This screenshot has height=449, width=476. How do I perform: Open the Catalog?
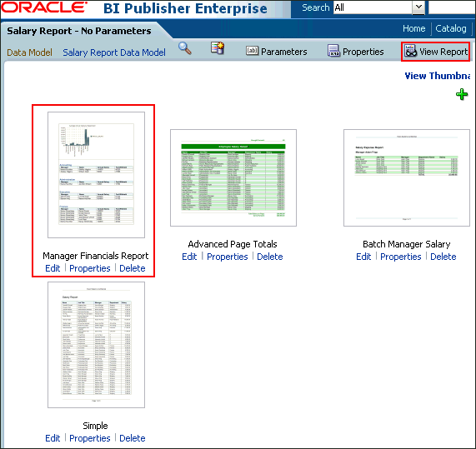point(451,28)
